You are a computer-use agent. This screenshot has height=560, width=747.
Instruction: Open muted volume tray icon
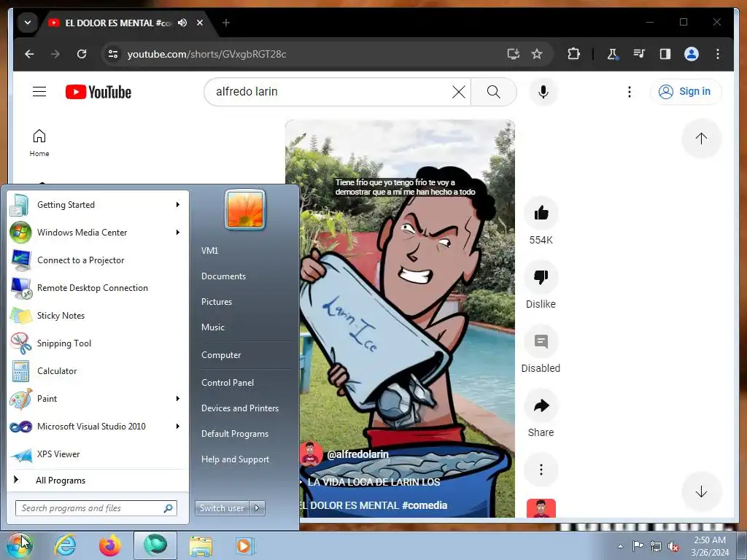pos(673,547)
